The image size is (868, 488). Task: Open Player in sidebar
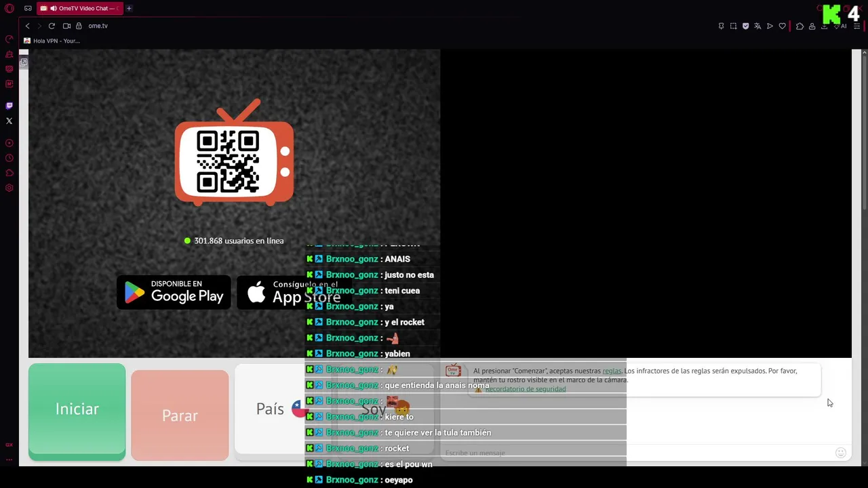pos(9,143)
